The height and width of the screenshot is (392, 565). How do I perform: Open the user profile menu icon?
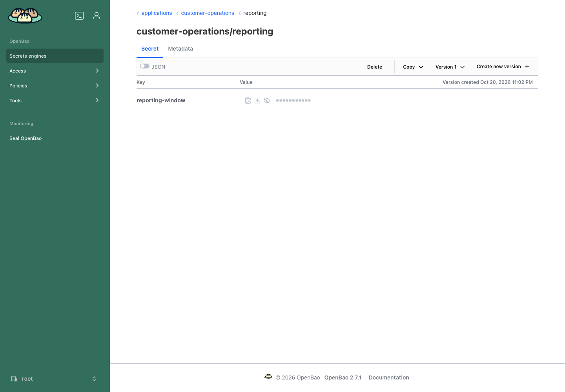97,16
